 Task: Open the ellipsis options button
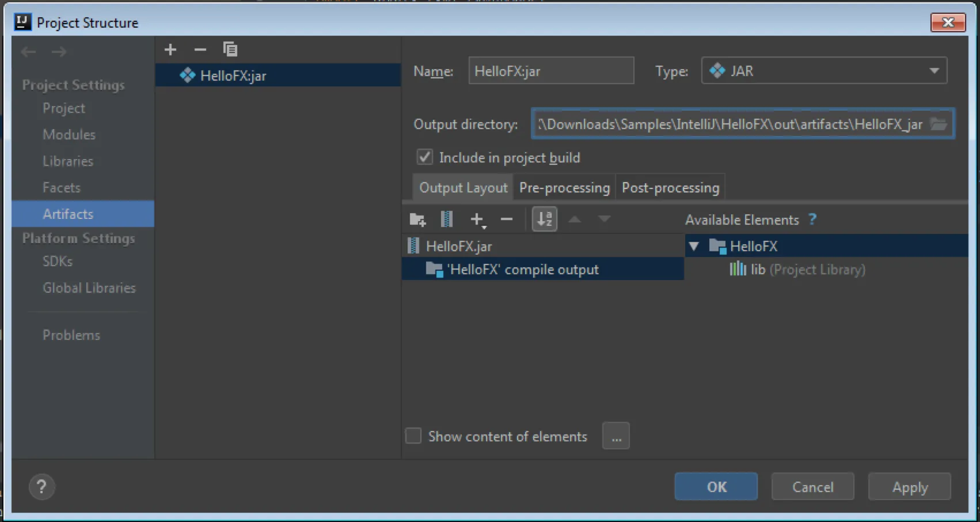(x=616, y=436)
